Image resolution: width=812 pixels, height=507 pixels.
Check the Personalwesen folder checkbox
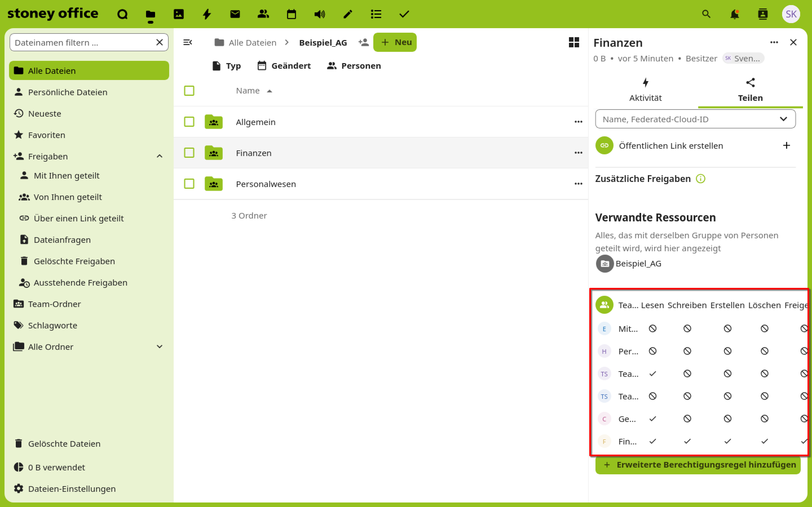pos(189,184)
